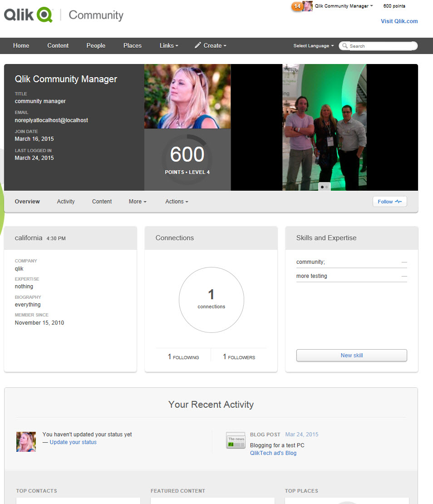Click the noreplyatlocalhost@localhost email
Viewport: 433px width, 504px height.
tap(51, 120)
